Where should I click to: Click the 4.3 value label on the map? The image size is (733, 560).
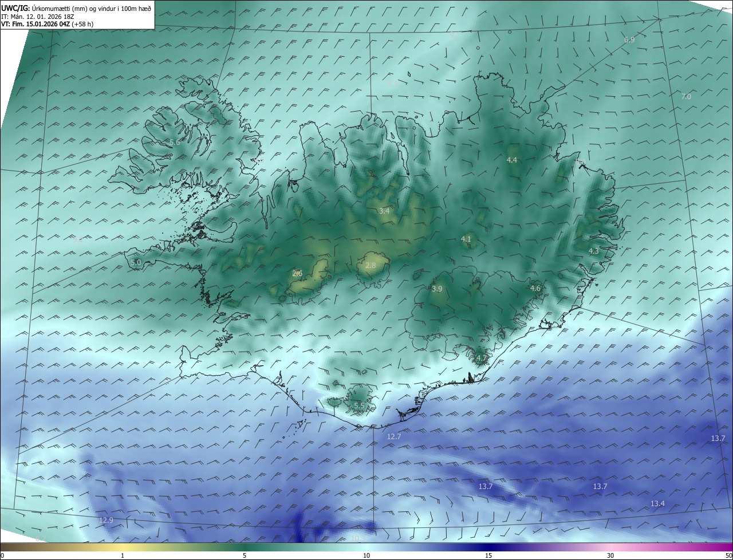594,251
